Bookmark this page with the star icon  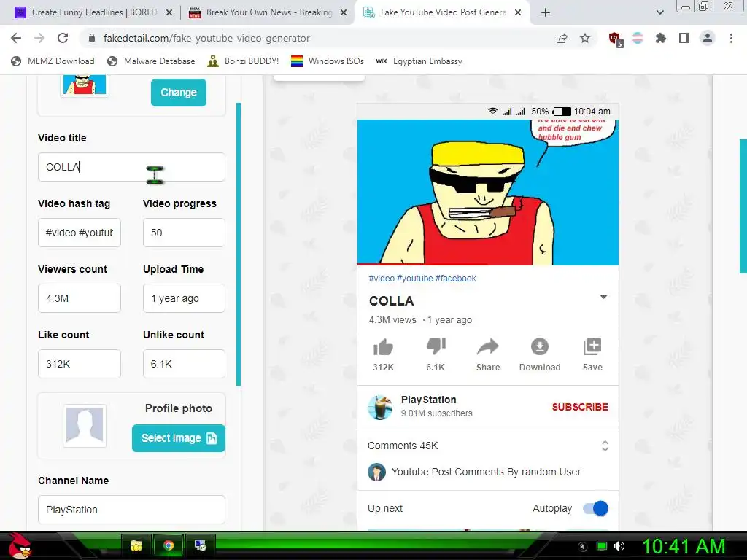(x=585, y=38)
